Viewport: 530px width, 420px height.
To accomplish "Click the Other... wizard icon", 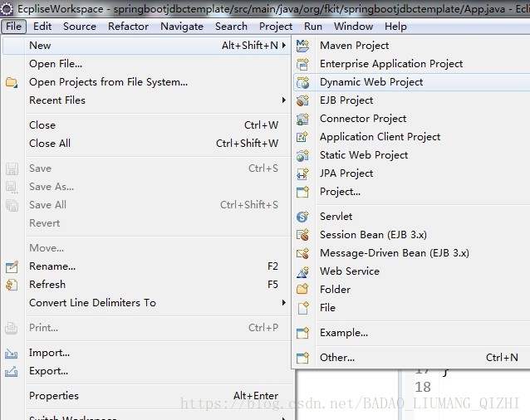I will (302, 358).
